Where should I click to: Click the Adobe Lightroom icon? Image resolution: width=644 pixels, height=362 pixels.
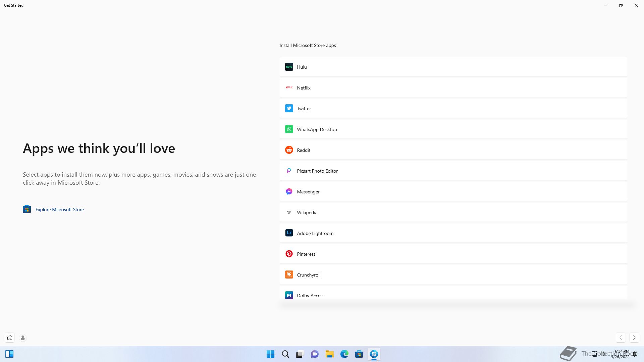click(x=289, y=233)
